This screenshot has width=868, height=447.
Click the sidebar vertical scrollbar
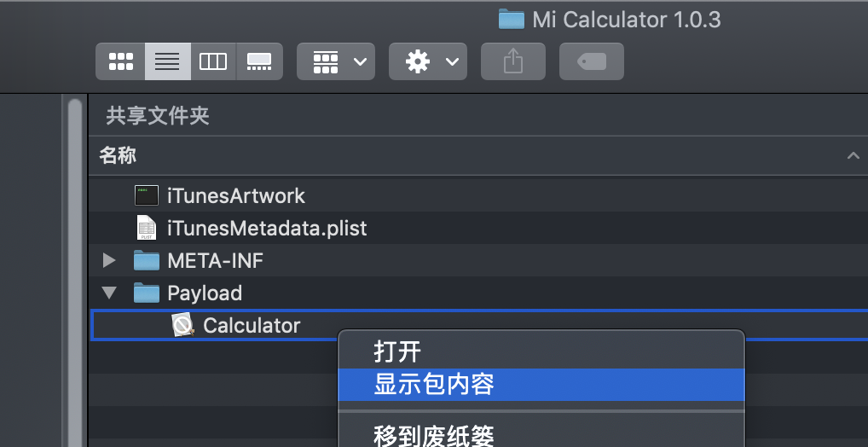(x=75, y=273)
